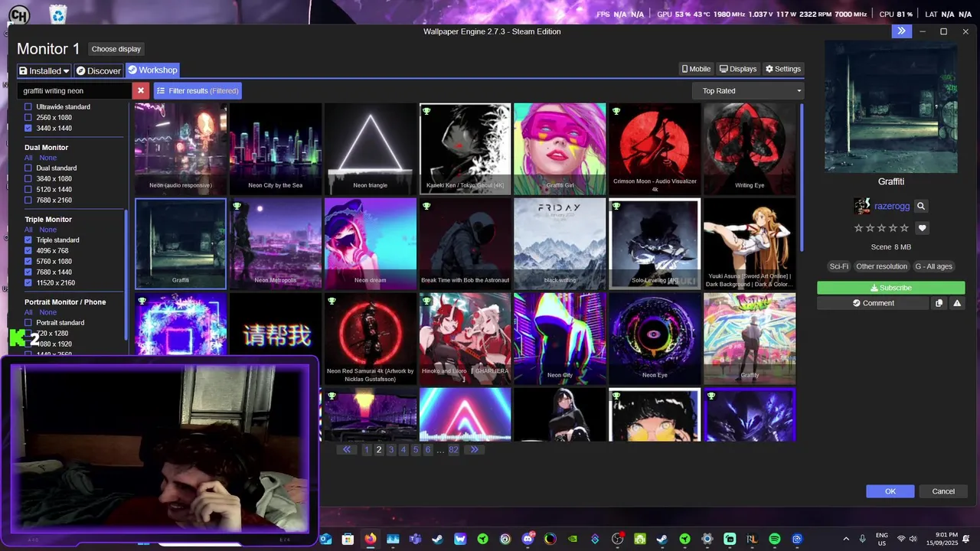Open the Displays menu
This screenshot has height=551, width=980.
[738, 69]
